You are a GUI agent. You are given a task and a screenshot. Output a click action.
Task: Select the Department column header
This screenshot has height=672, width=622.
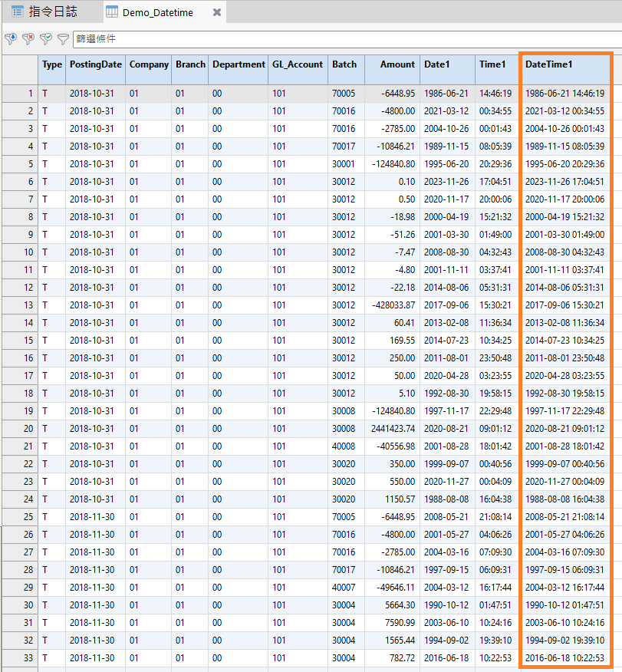(x=238, y=64)
